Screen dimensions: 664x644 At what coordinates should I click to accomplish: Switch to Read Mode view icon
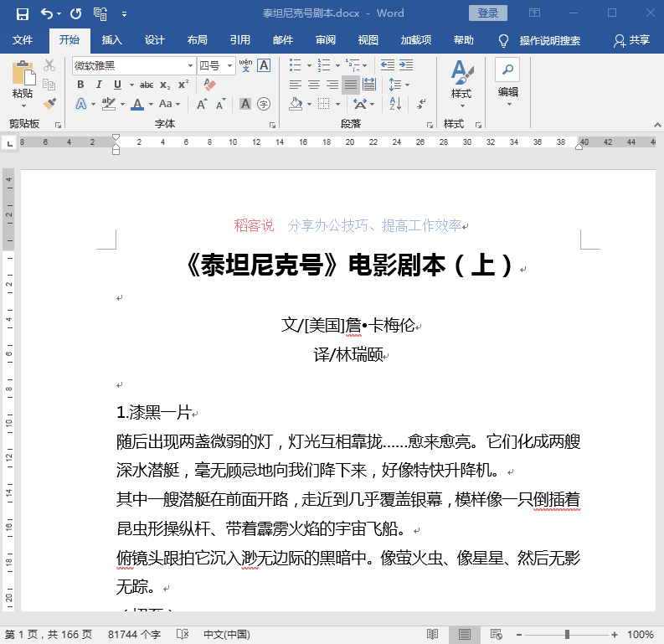[x=432, y=634]
